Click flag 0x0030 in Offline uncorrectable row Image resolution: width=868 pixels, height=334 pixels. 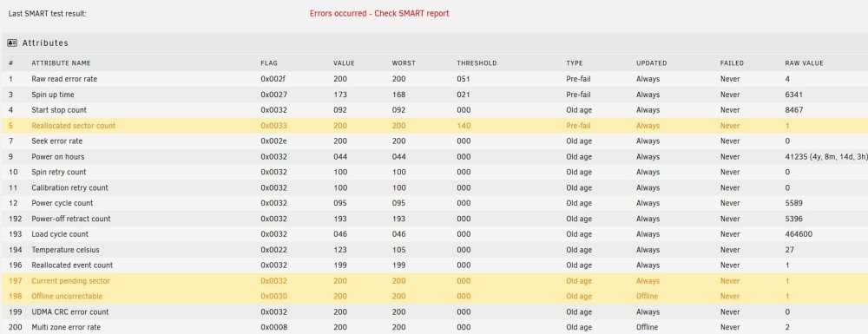coord(274,296)
